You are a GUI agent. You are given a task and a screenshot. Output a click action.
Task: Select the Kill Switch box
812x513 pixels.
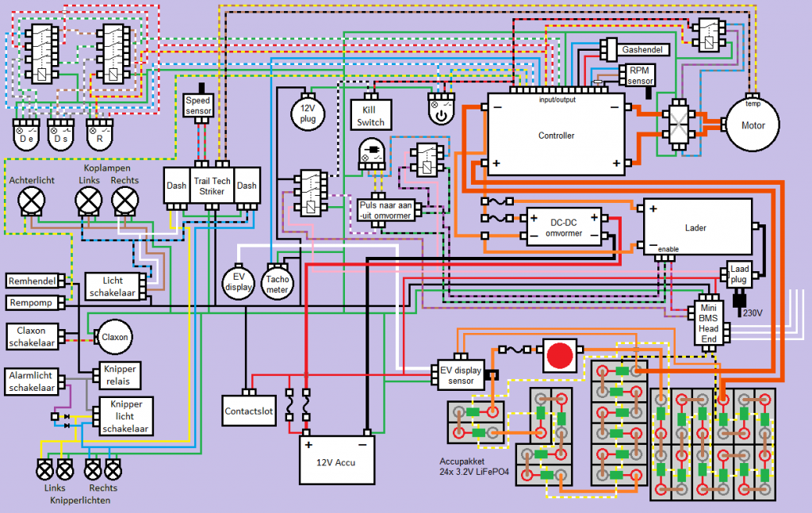(x=370, y=115)
